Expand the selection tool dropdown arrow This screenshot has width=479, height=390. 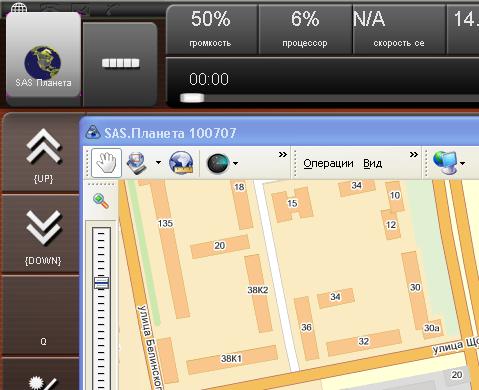[158, 163]
